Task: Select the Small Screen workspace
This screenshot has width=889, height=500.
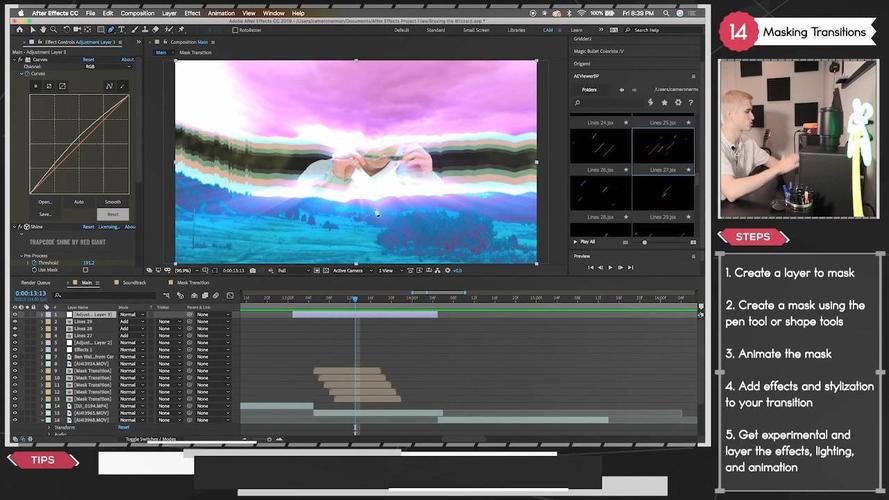Action: click(476, 30)
